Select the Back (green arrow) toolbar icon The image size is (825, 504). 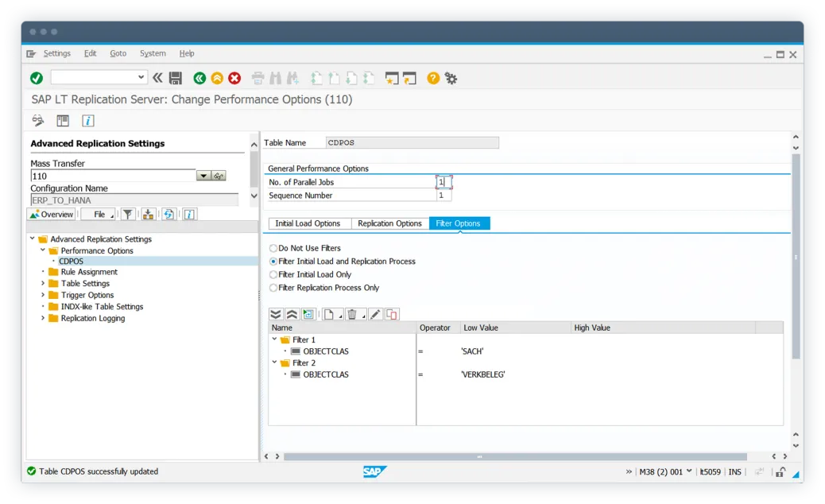point(199,78)
